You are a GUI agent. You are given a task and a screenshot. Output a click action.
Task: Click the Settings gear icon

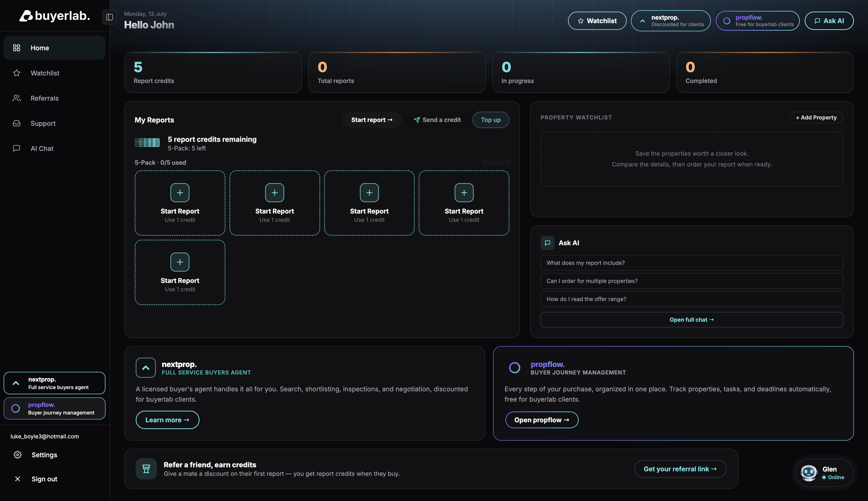18,455
